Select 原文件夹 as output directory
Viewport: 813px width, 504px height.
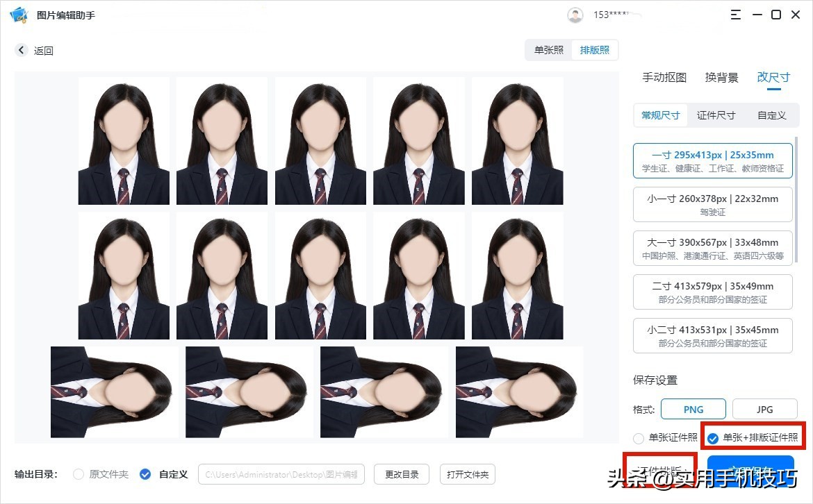pos(78,474)
